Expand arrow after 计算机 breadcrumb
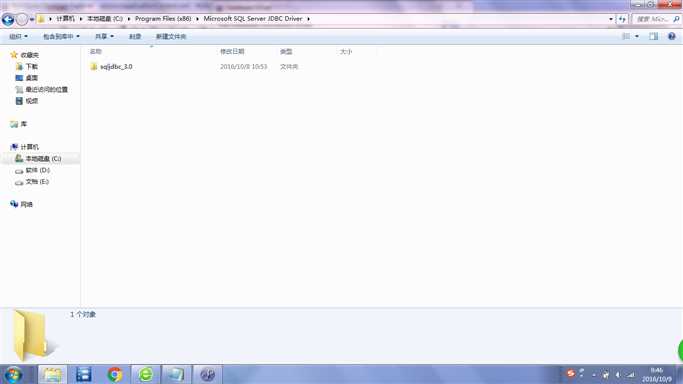Screen dimensions: 683x384 click(x=81, y=19)
